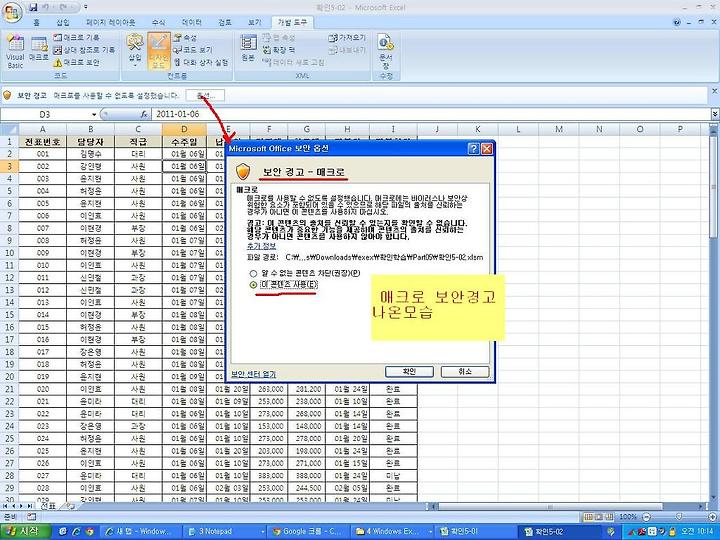Expand the Notepad taskbar group
This screenshot has width=720, height=540.
pyautogui.click(x=263, y=532)
